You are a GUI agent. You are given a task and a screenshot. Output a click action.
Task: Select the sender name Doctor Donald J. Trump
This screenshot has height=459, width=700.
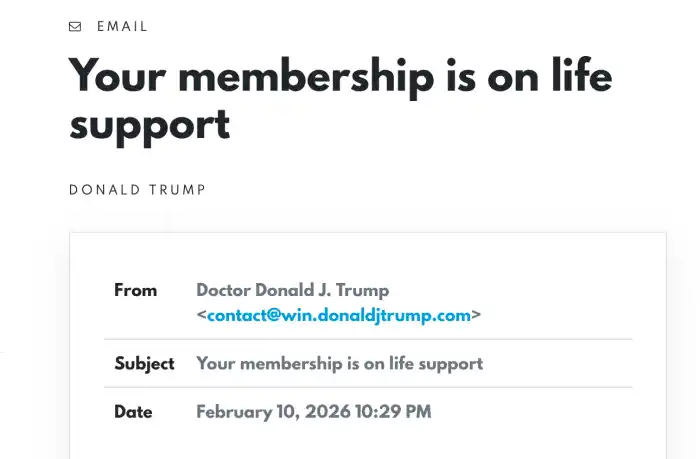pyautogui.click(x=292, y=290)
